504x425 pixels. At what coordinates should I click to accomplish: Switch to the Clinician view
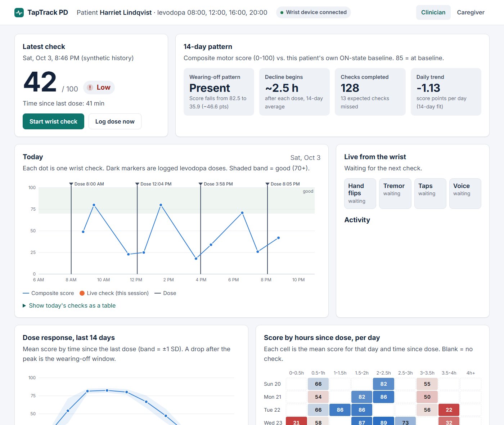(433, 12)
